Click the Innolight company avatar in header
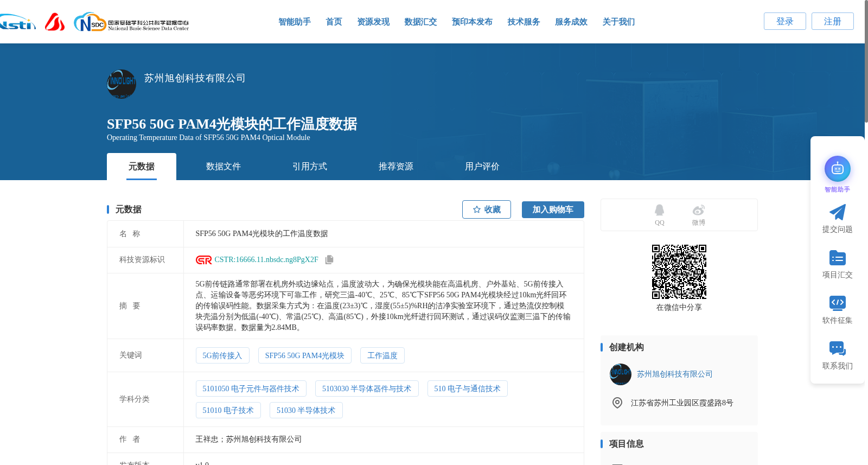This screenshot has width=868, height=465. (122, 84)
